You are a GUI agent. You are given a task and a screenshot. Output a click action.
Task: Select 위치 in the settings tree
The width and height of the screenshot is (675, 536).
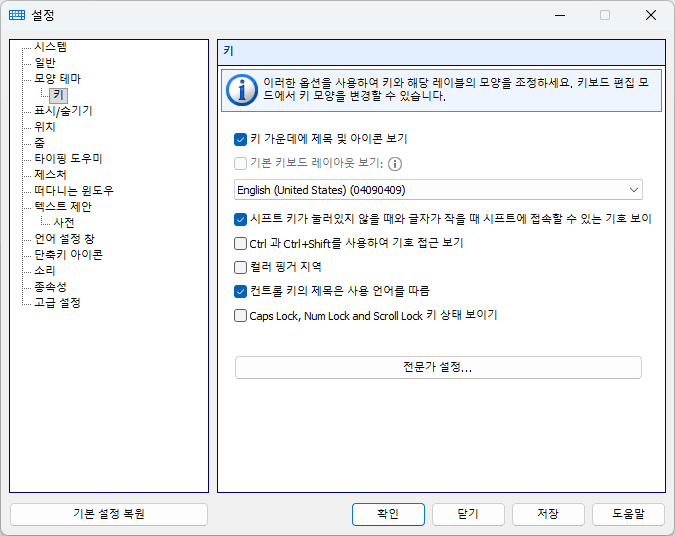(45, 127)
